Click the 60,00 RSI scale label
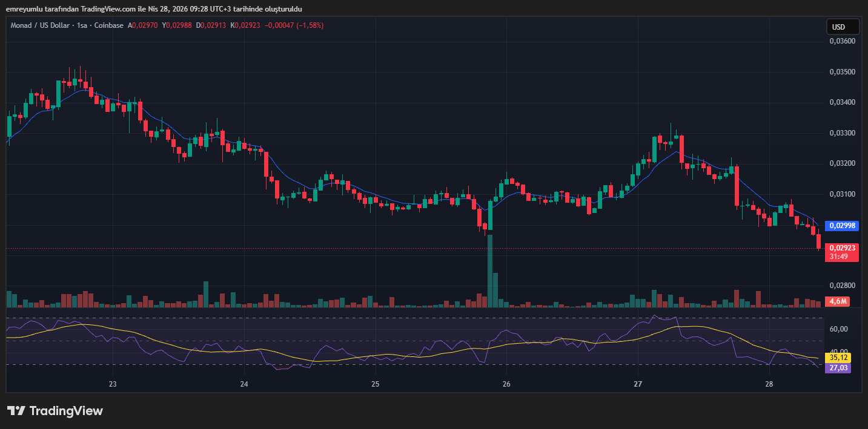The width and height of the screenshot is (868, 429). pyautogui.click(x=838, y=329)
